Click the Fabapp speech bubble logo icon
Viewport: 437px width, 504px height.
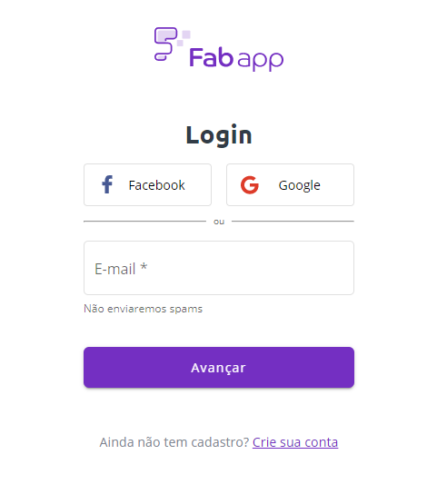point(166,44)
